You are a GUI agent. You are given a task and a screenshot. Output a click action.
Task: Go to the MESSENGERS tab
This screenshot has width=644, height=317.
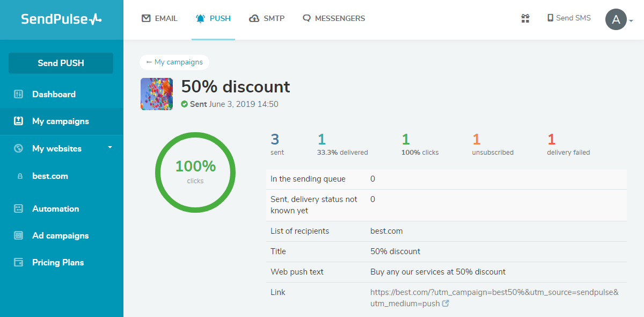point(334,18)
